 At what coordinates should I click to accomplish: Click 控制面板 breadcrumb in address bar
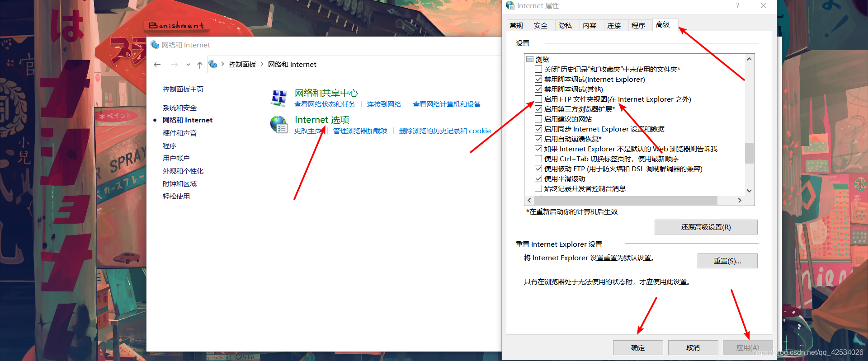tap(242, 65)
